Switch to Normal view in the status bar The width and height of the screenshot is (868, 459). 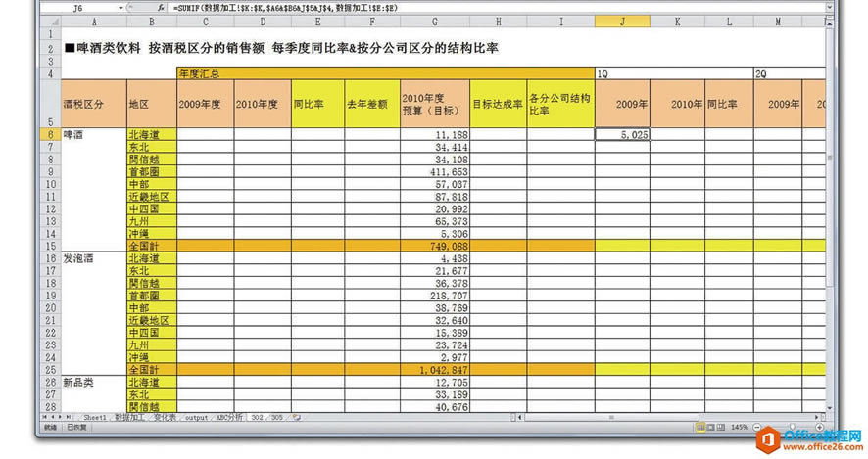coord(700,428)
